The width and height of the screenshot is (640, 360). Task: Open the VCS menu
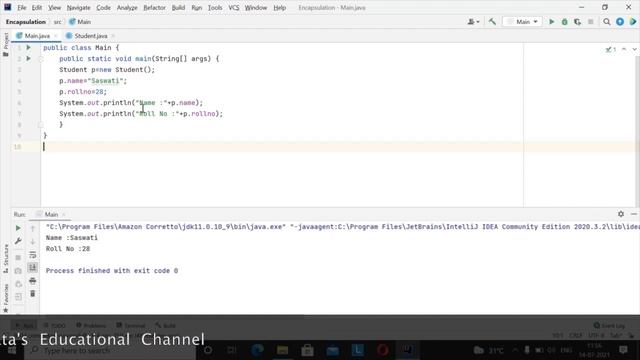(233, 8)
